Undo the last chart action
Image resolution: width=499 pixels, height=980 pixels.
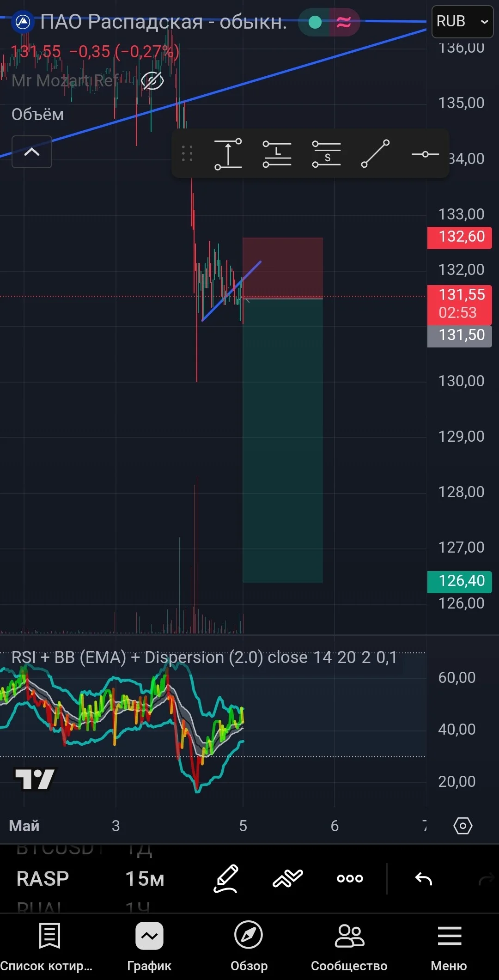(423, 878)
